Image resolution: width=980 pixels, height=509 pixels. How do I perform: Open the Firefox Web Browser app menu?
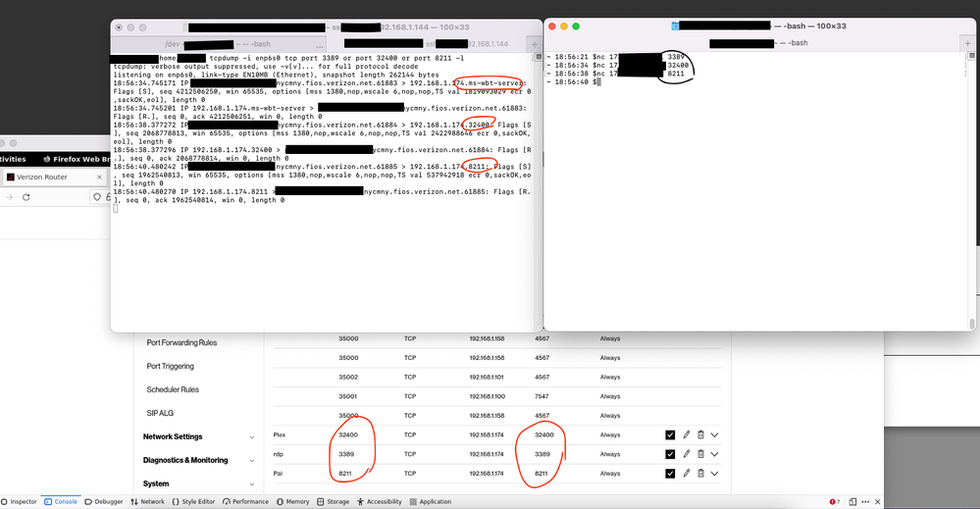tap(76, 159)
